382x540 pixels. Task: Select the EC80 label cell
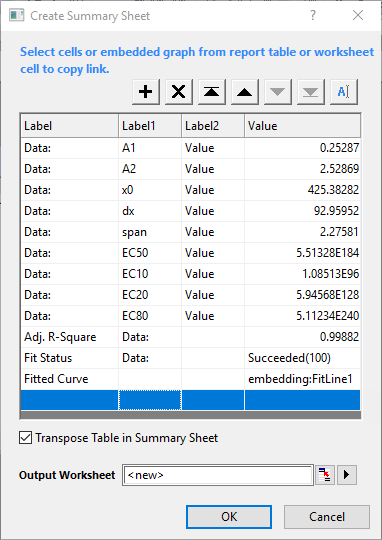(150, 316)
